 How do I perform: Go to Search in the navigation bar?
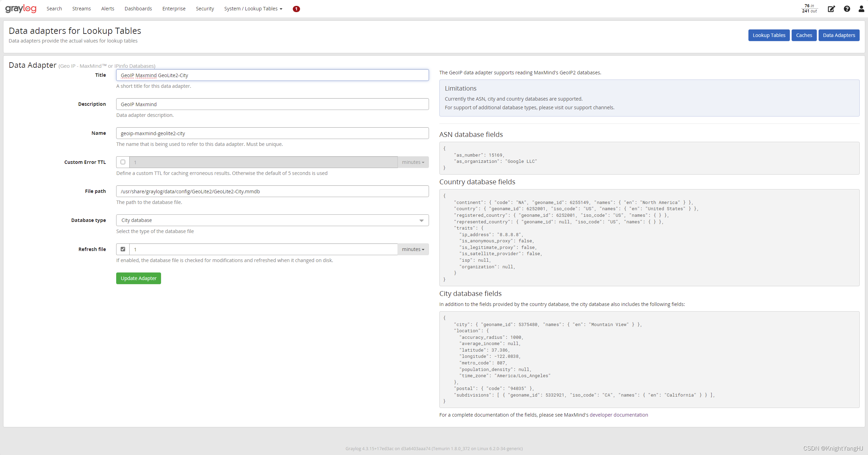pos(54,9)
